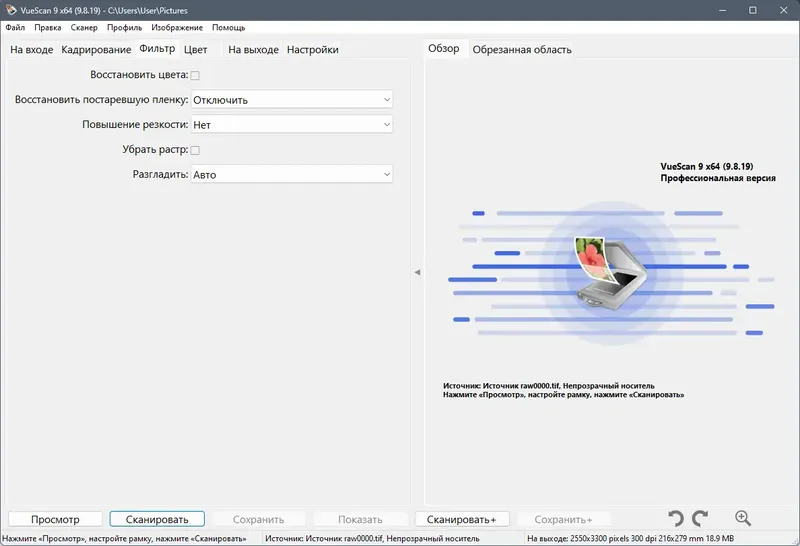800x546 pixels.
Task: Click the zoom-in magnifier icon
Action: 743,518
